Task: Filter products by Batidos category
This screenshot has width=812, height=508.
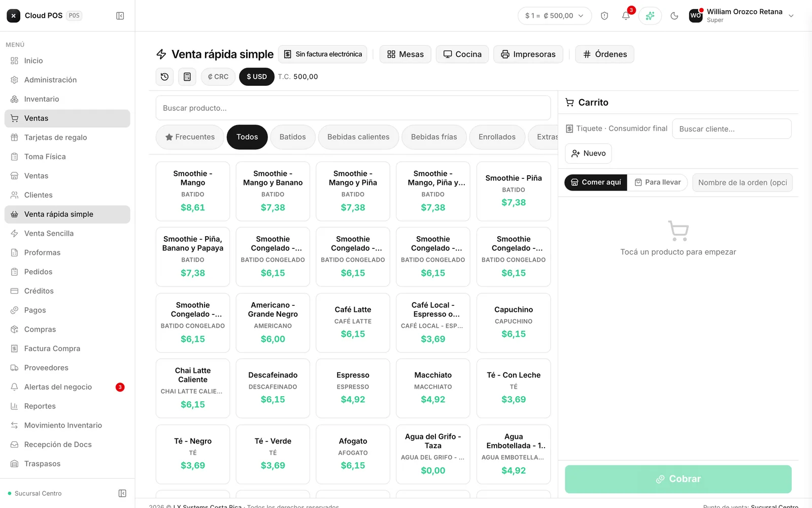Action: tap(293, 137)
